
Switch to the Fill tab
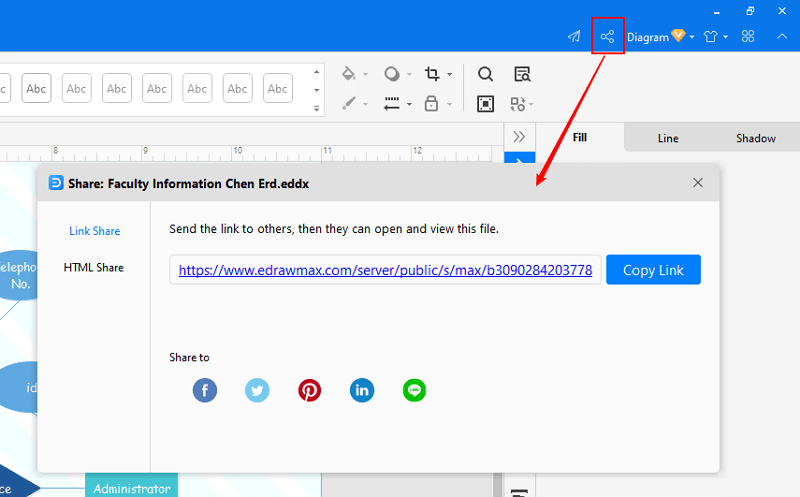point(580,137)
